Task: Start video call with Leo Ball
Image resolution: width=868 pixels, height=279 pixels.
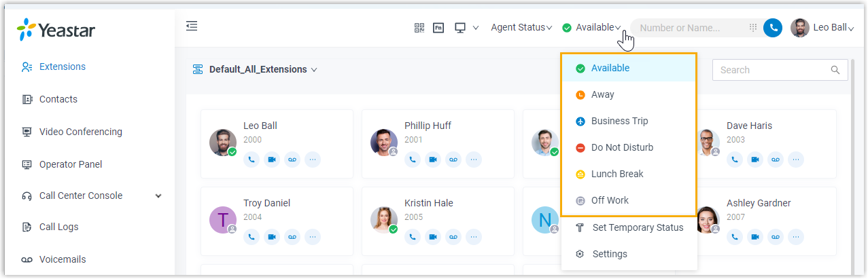Action: pyautogui.click(x=272, y=160)
